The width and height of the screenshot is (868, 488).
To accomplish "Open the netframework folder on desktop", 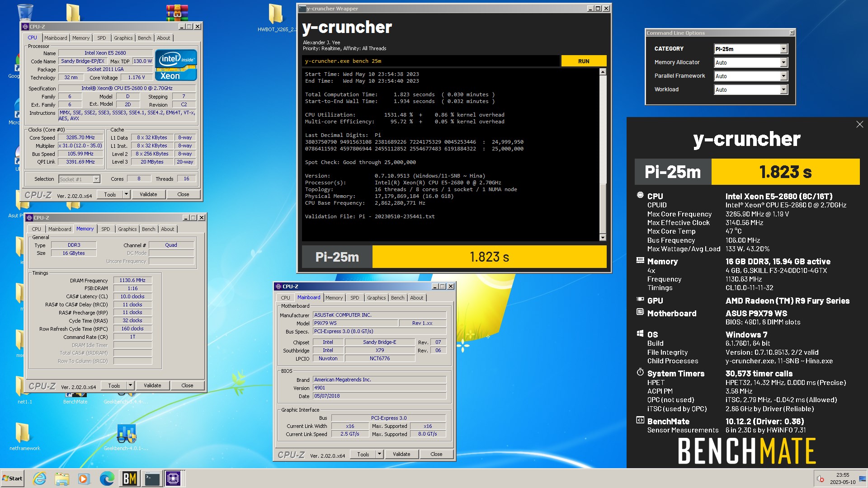I will click(x=24, y=436).
